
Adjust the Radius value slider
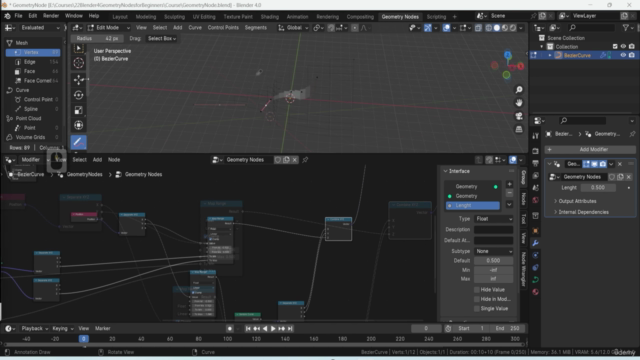click(x=98, y=38)
